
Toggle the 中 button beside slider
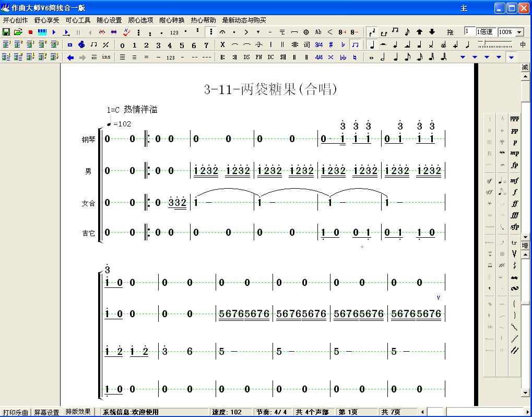click(x=523, y=44)
